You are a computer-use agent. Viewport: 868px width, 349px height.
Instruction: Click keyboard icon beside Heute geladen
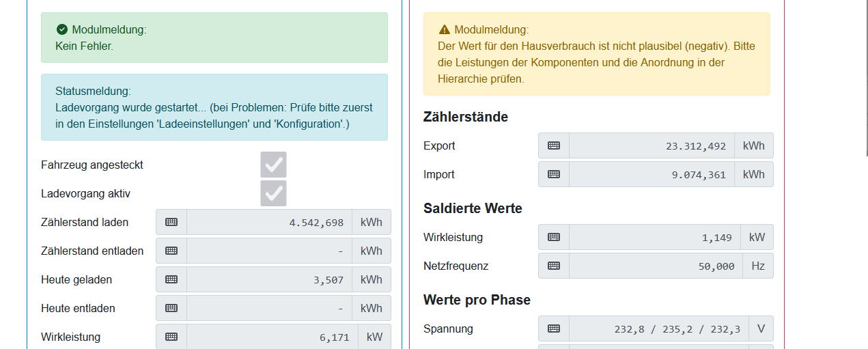(171, 279)
